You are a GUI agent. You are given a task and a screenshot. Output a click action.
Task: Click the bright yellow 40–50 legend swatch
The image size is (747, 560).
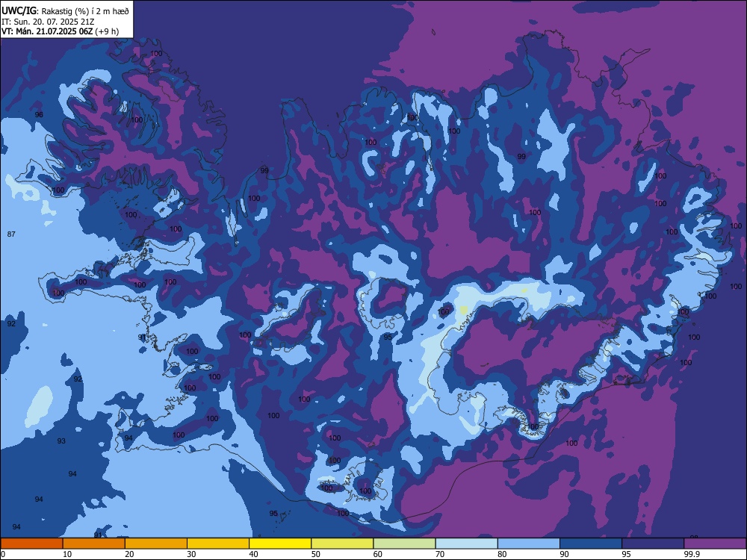[280, 544]
